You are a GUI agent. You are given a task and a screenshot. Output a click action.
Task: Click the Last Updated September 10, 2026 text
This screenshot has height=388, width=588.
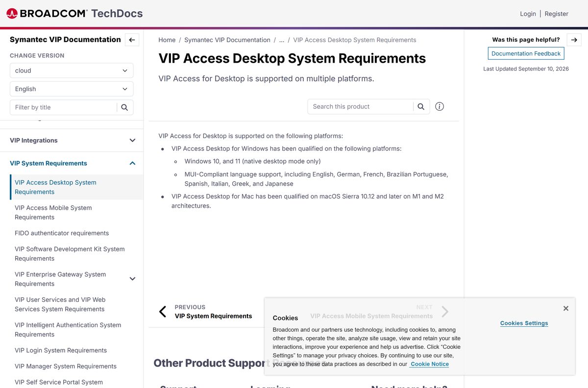pos(526,69)
